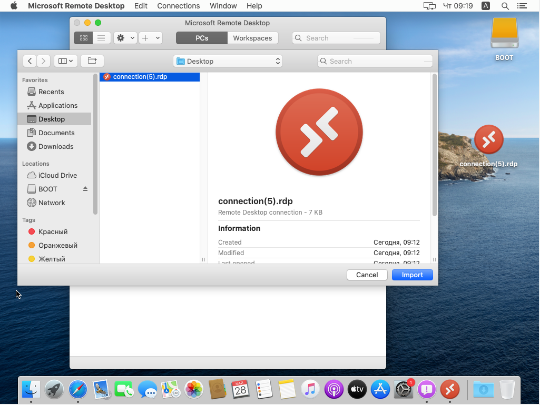Open Notes from Dock
Viewport: 540px width, 405px height.
coord(287,390)
